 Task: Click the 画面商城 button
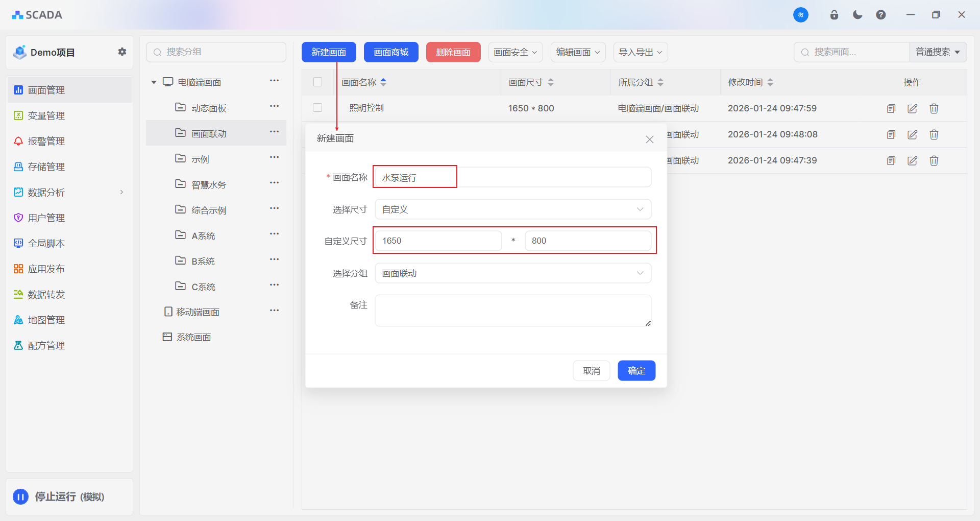391,52
